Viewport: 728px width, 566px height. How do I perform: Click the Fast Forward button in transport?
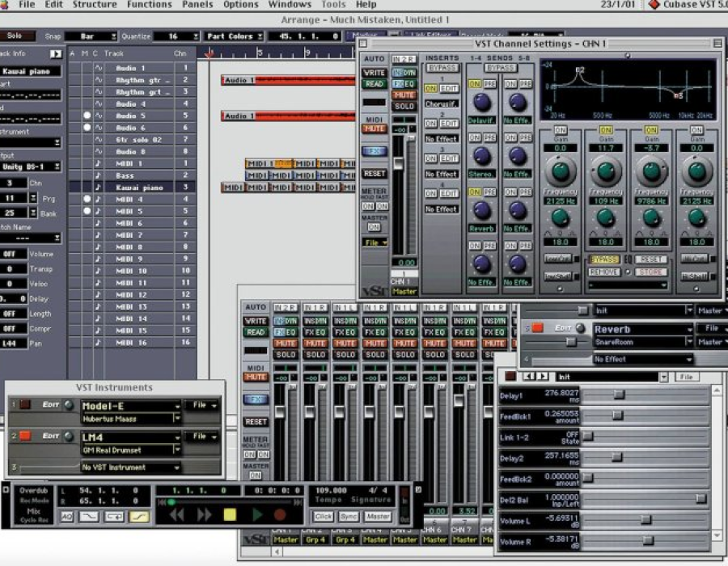[204, 514]
